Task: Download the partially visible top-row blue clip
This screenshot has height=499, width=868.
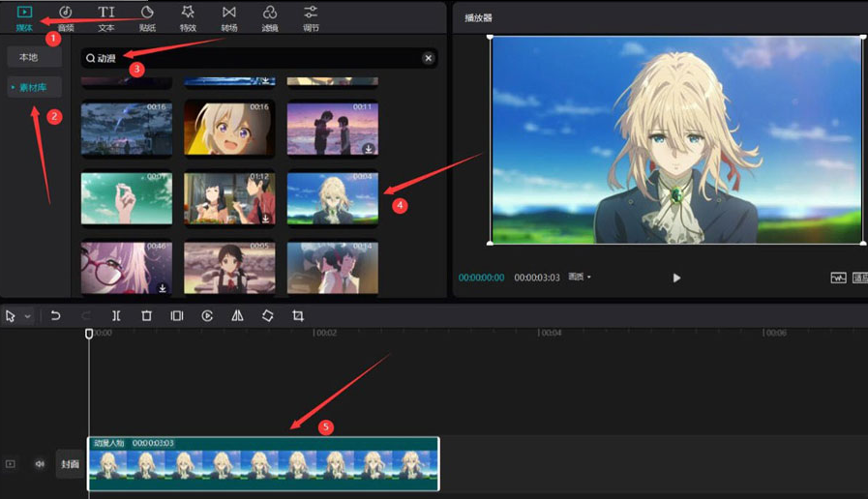Action: pos(266,80)
